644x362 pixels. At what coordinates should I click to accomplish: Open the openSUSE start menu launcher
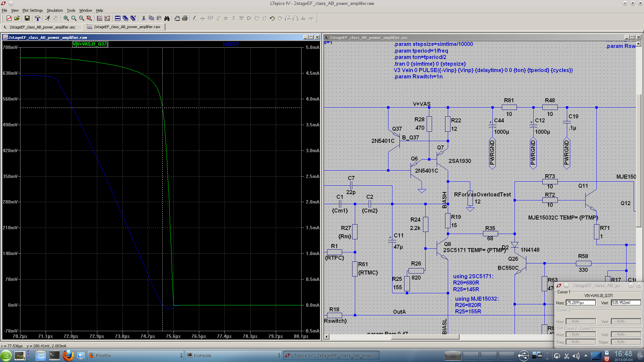6,356
